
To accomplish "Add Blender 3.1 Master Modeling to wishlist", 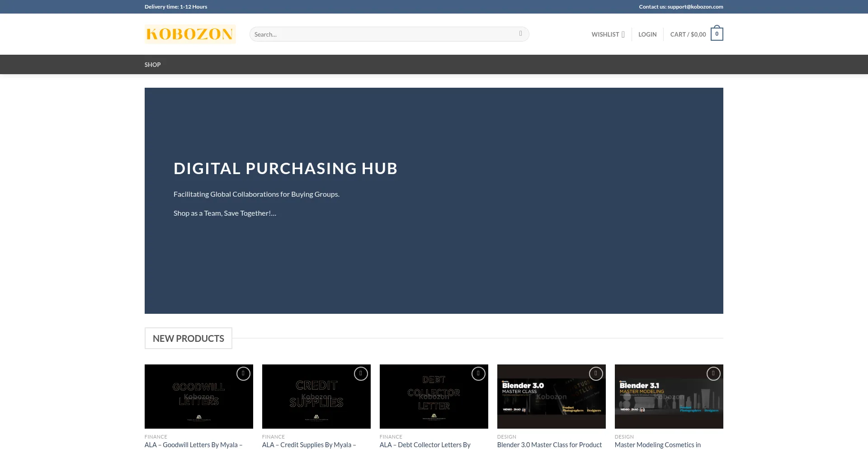I will pyautogui.click(x=713, y=374).
